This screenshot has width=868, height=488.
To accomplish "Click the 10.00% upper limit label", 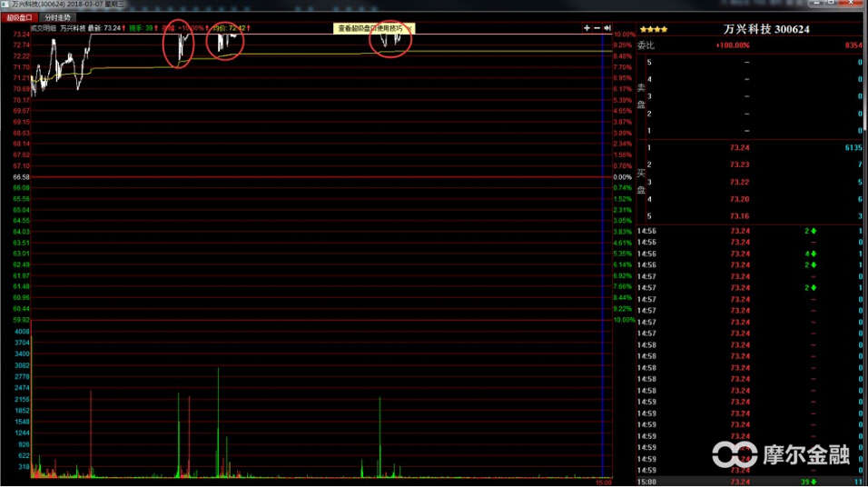I will 624,35.
